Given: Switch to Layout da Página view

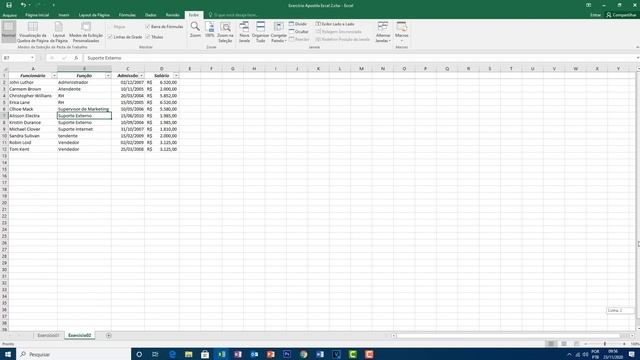Looking at the screenshot, I should [x=59, y=32].
